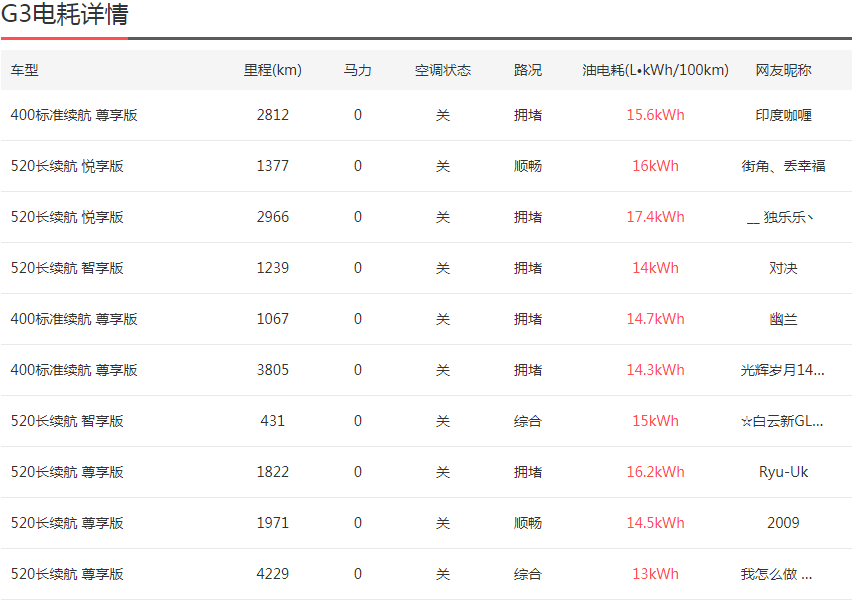This screenshot has height=600, width=853.
Task: Click the 油电耗(L•kWh/100km) column header
Action: tap(655, 70)
